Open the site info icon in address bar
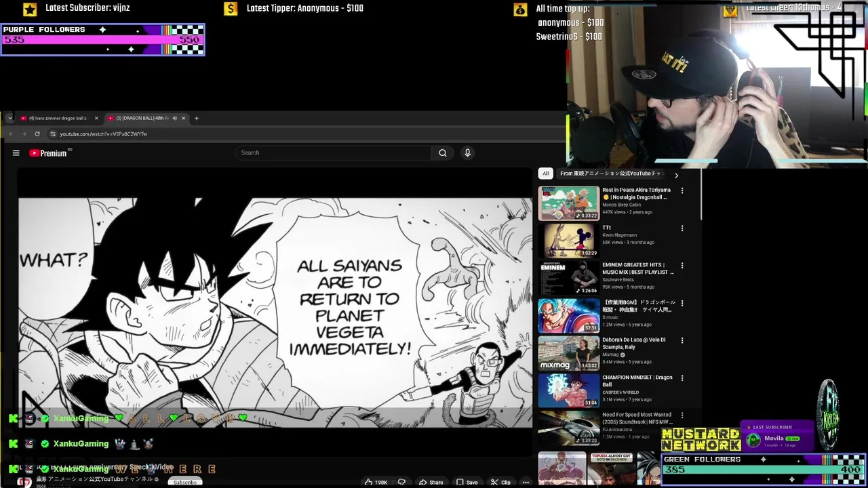The width and height of the screenshot is (868, 488). coord(53,134)
